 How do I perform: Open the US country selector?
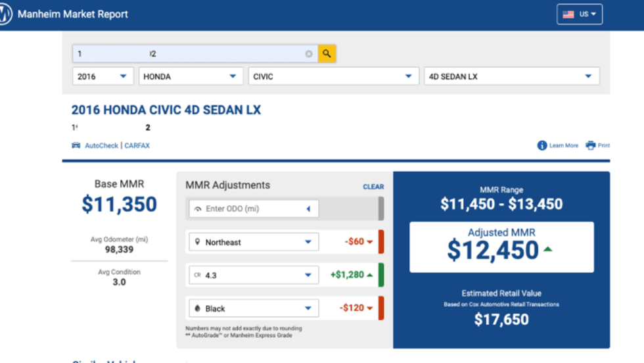tap(580, 14)
